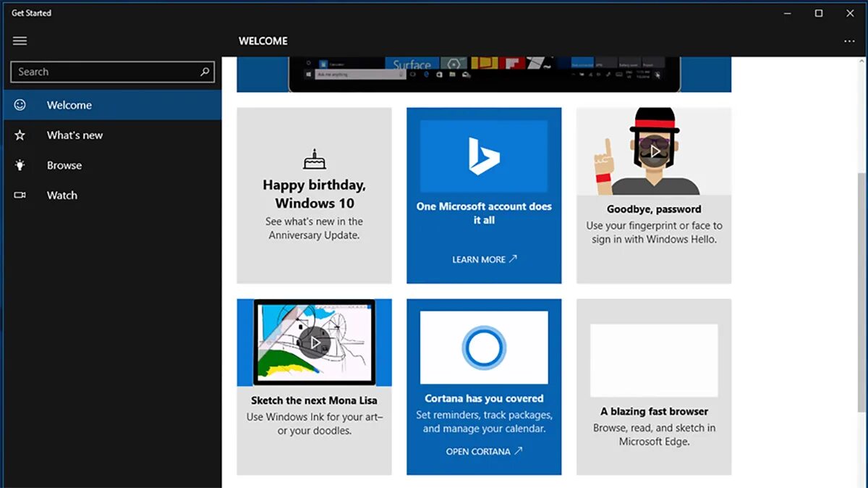Image resolution: width=868 pixels, height=488 pixels.
Task: Click the blank Edge browser preview image
Action: tap(654, 359)
